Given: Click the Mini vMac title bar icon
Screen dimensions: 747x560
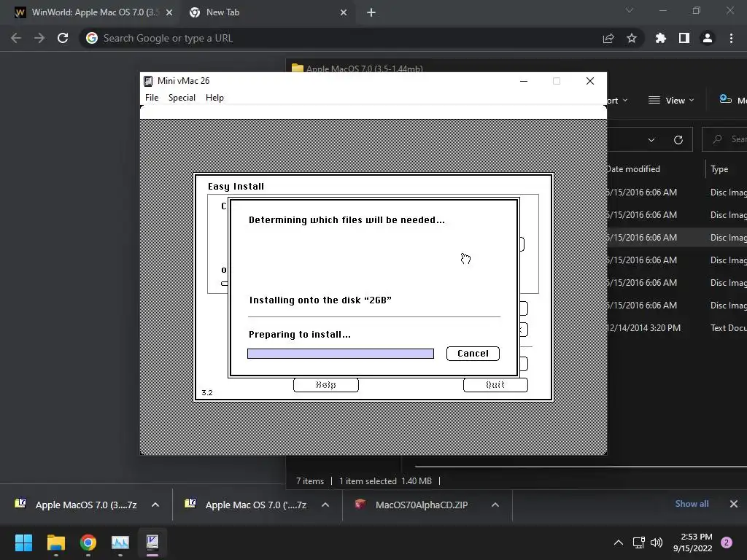Looking at the screenshot, I should click(x=148, y=81).
